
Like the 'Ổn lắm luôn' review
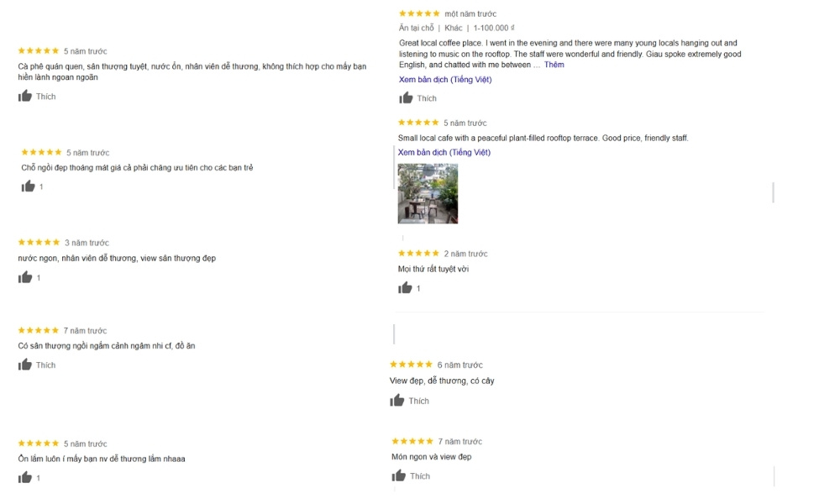25,478
